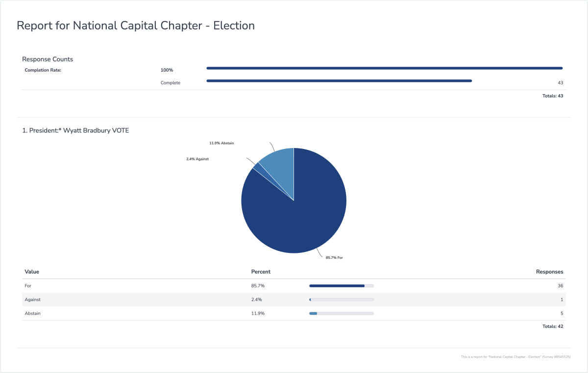Viewport: 588px width, 373px height.
Task: Click the dark blue For pie slice
Action: coord(299,216)
